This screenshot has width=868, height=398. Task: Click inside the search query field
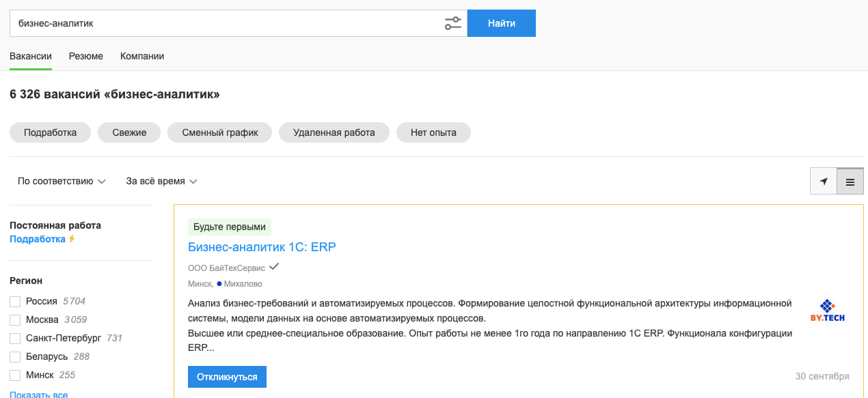[x=205, y=23]
